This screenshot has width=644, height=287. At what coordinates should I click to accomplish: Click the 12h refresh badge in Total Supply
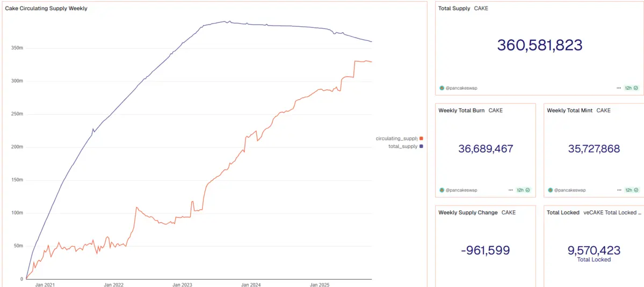tap(631, 87)
